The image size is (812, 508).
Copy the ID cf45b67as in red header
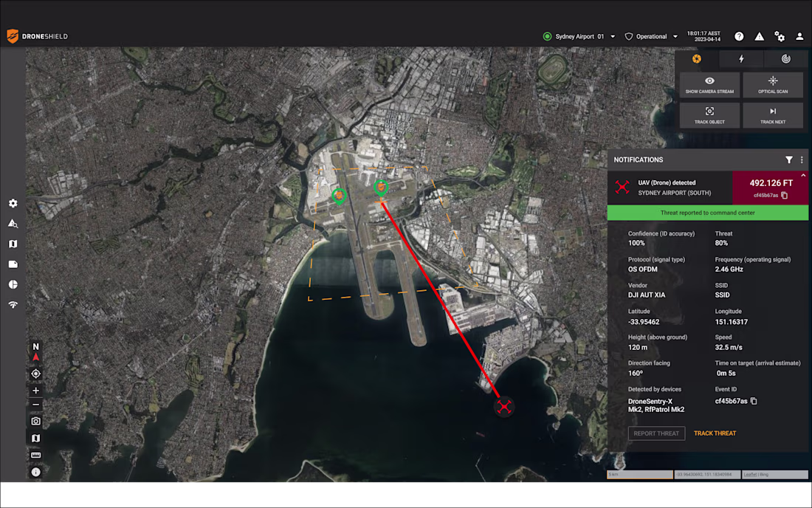coord(785,195)
